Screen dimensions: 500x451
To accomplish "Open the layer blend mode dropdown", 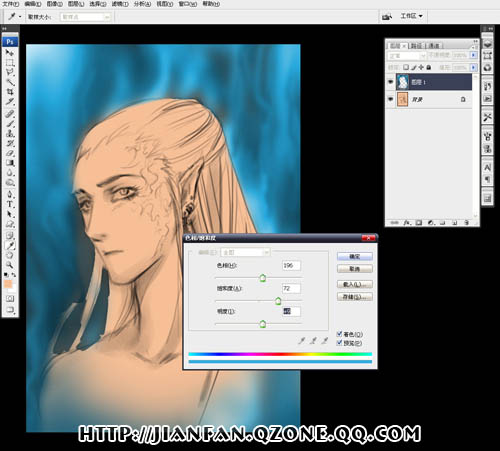I will 407,56.
